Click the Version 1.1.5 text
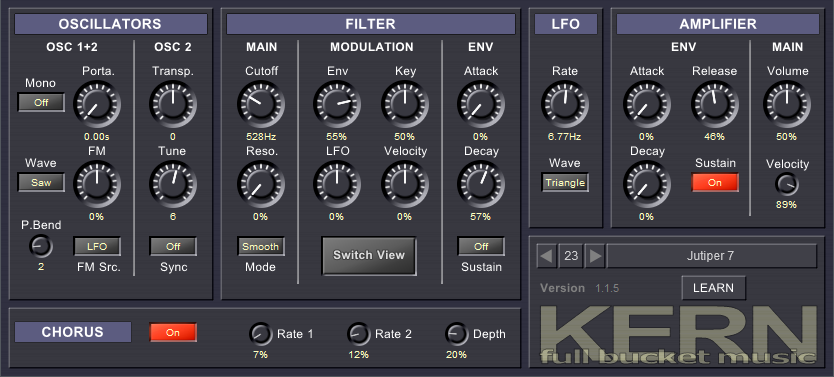834x377 pixels. click(579, 288)
